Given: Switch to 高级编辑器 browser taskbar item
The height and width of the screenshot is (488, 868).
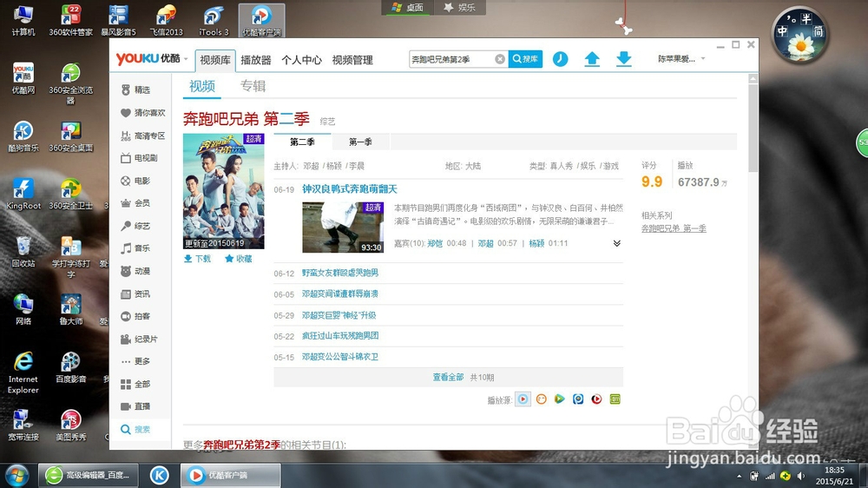Looking at the screenshot, I should point(89,475).
